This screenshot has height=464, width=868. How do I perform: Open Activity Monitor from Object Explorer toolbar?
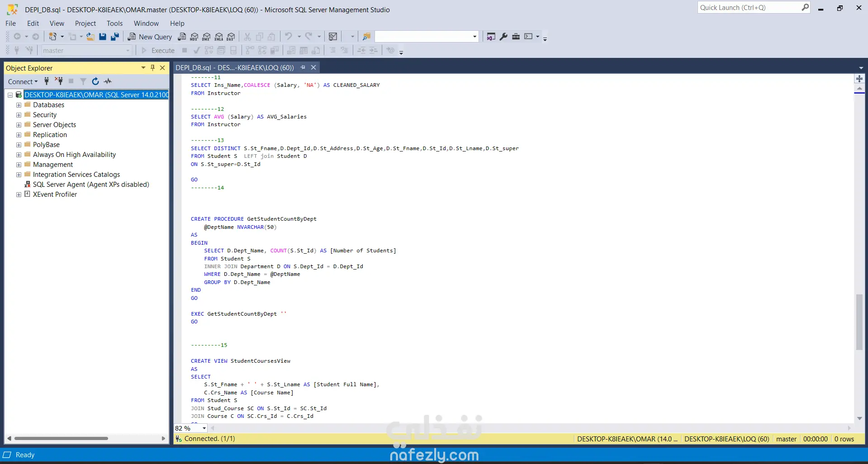coord(108,81)
